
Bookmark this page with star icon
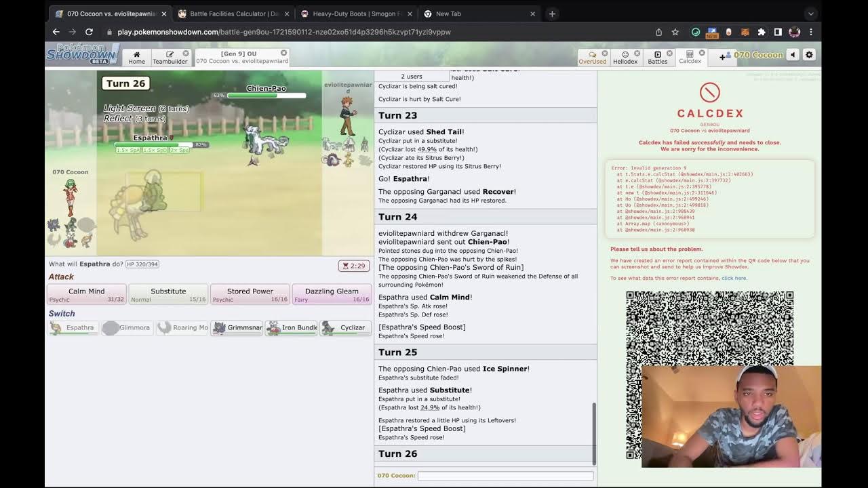pos(675,32)
